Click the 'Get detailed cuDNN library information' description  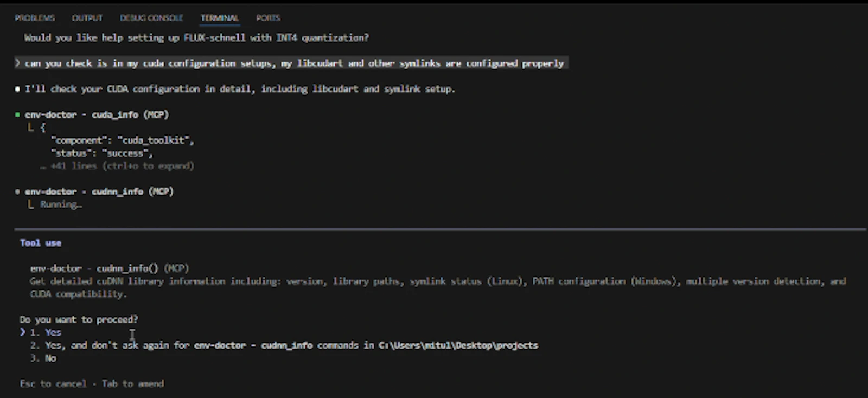click(438, 287)
